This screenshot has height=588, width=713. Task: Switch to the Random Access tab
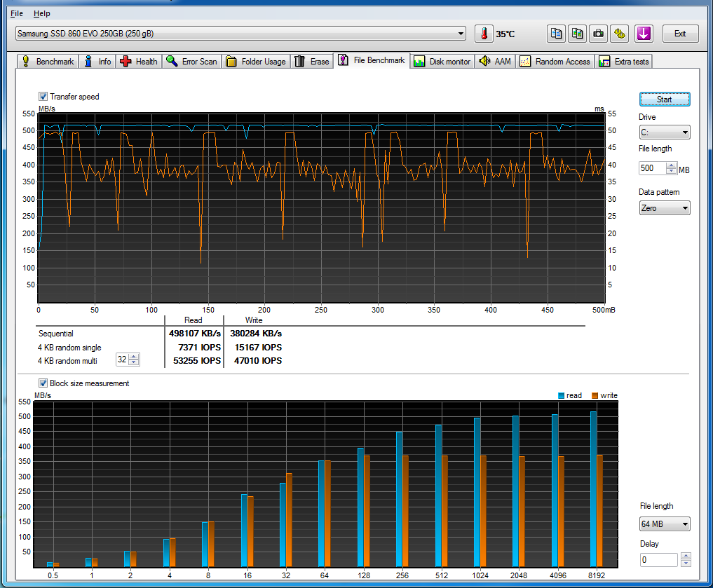(x=555, y=62)
